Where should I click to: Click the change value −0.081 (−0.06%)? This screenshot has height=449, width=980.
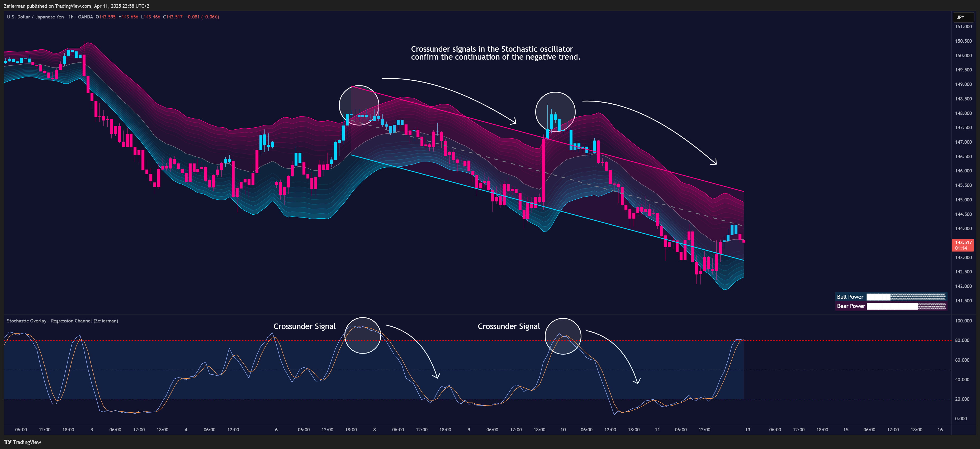coord(202,17)
